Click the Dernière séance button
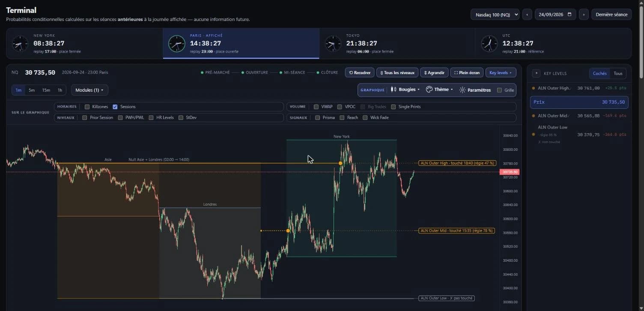 pyautogui.click(x=611, y=14)
